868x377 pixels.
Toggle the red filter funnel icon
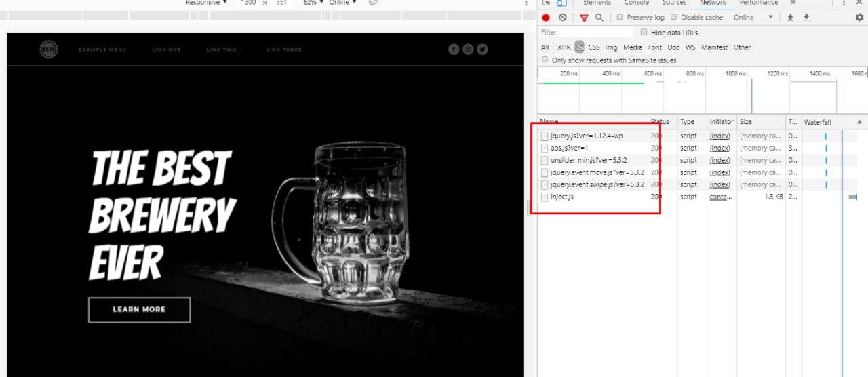pos(584,18)
